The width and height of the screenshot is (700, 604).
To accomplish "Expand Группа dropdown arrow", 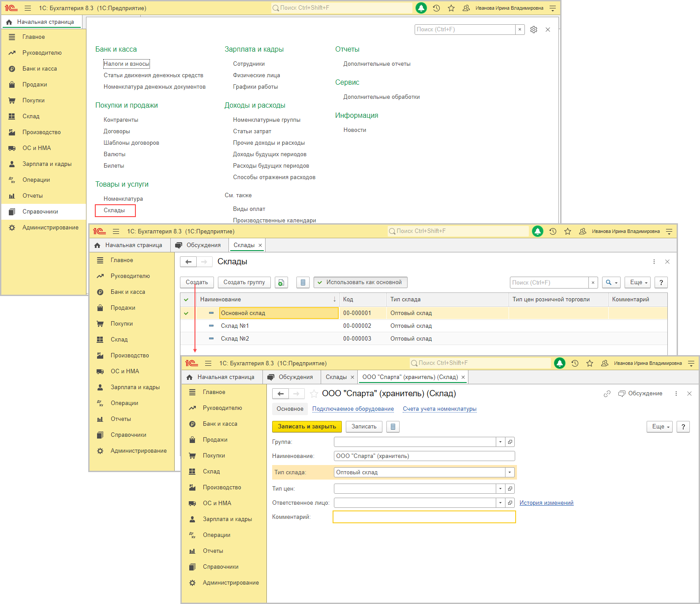I will click(x=501, y=442).
